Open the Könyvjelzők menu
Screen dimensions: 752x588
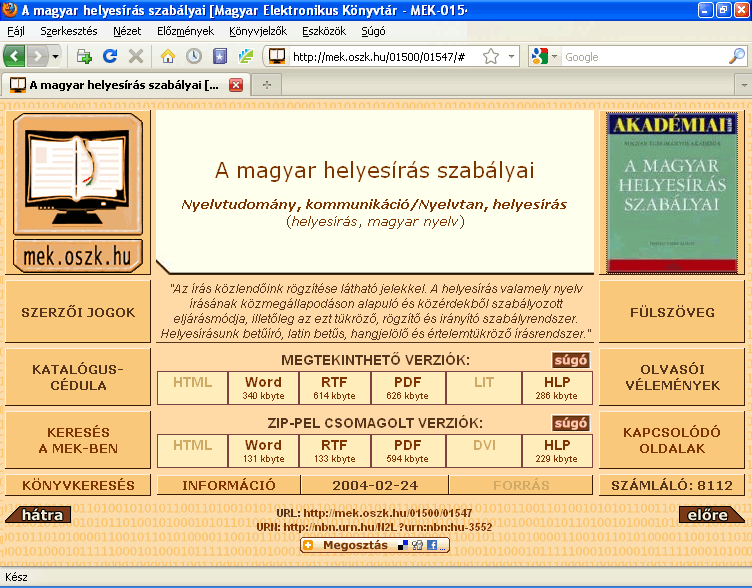pos(257,31)
